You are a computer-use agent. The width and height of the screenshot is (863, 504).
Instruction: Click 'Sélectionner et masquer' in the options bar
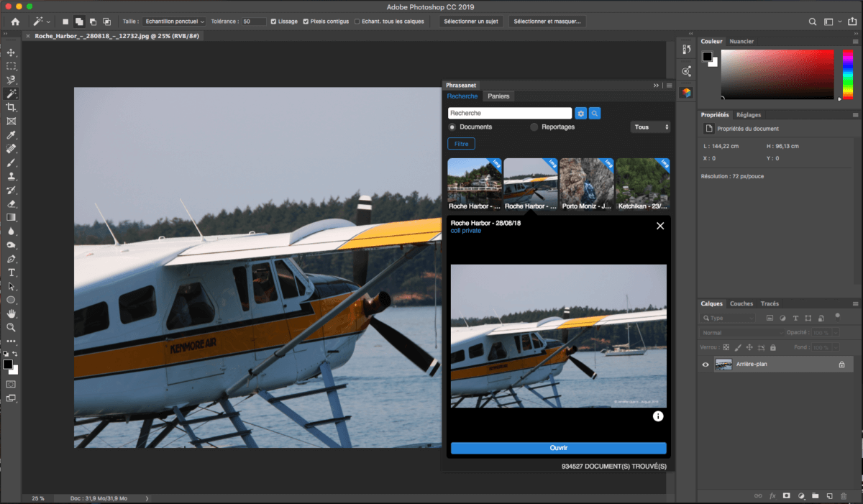[x=549, y=21]
